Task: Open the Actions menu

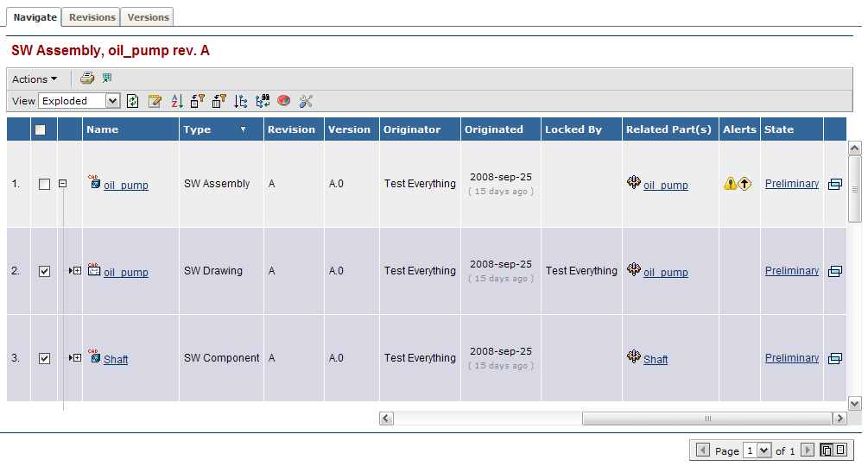Action: (x=35, y=79)
